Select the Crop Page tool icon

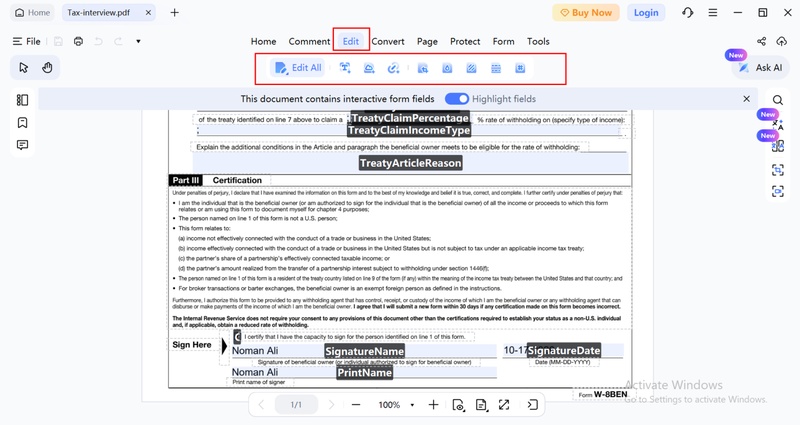pos(422,68)
